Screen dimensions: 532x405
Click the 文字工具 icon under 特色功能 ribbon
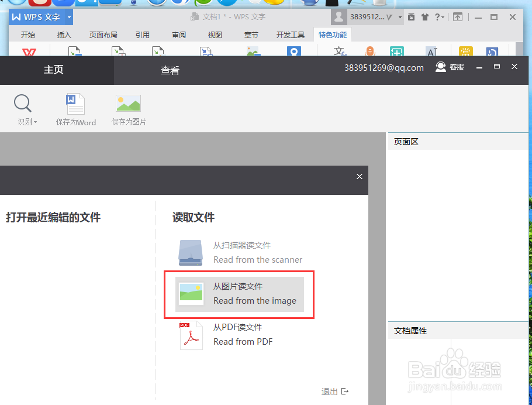point(339,52)
